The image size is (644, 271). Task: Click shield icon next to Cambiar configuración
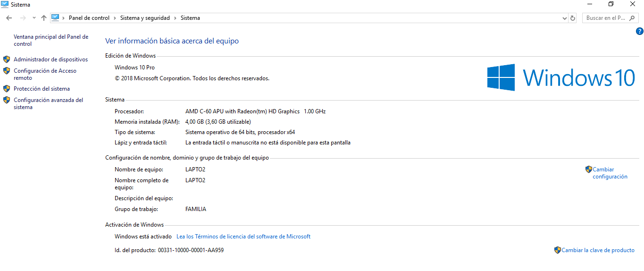(589, 169)
